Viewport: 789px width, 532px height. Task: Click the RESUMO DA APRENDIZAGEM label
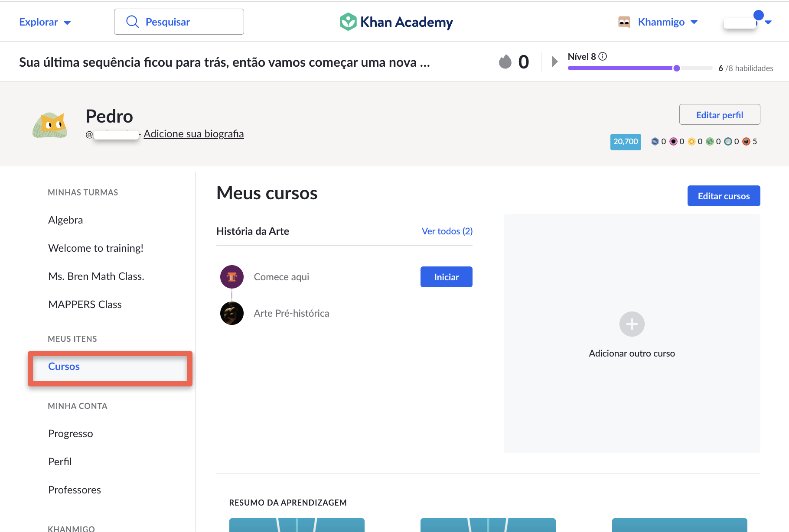point(288,503)
